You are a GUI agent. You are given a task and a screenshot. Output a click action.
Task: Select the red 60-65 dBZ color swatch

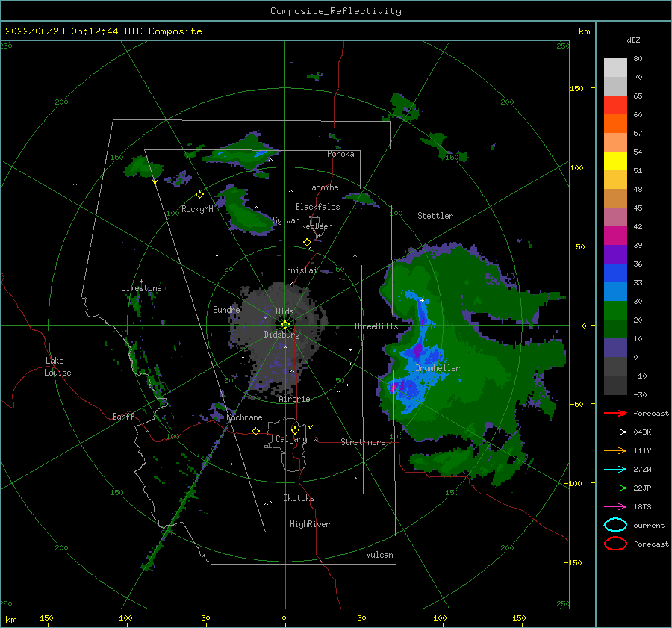[x=615, y=105]
